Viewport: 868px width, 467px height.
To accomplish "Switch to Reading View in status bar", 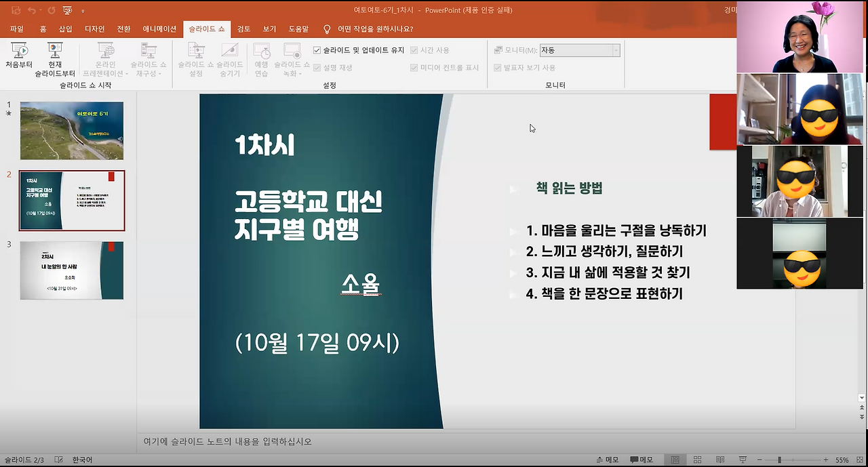I will pos(720,460).
